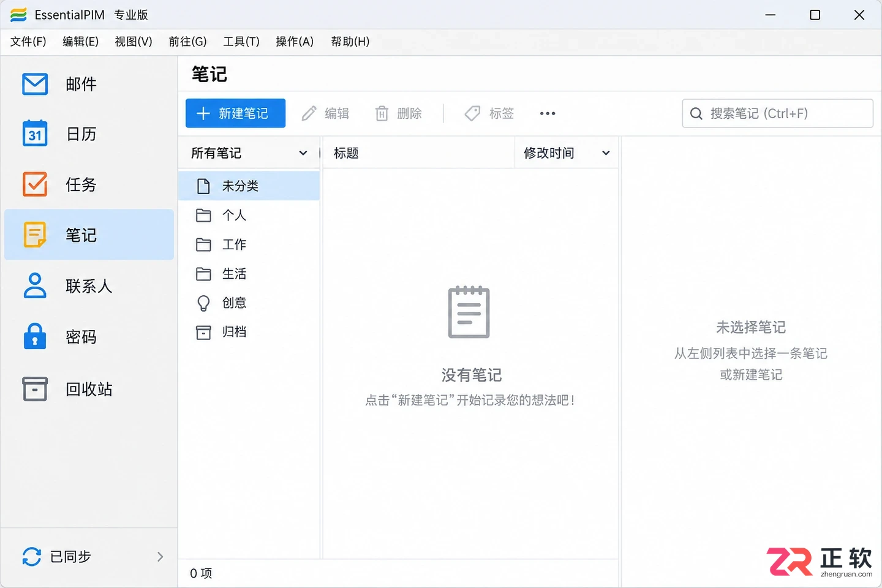Open the three-dot more actions menu
882x588 pixels.
[x=548, y=113]
